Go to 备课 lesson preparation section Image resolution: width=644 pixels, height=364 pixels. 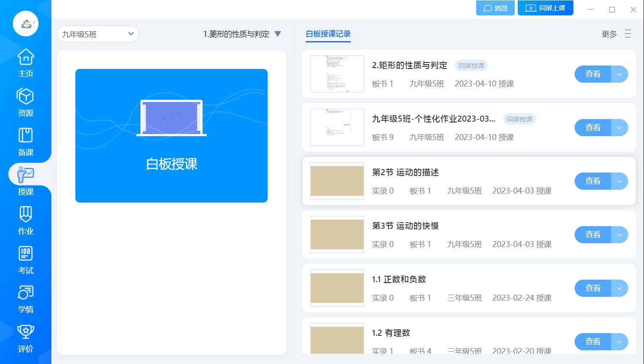[26, 141]
